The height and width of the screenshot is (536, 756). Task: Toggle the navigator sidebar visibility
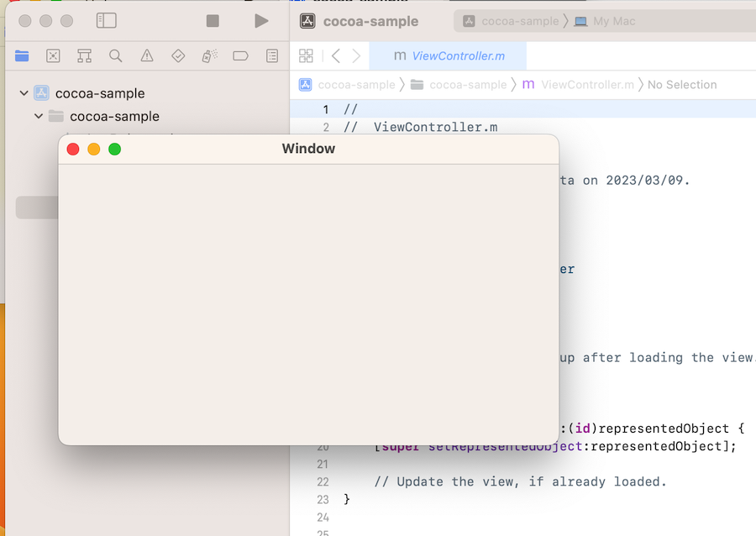pos(107,21)
